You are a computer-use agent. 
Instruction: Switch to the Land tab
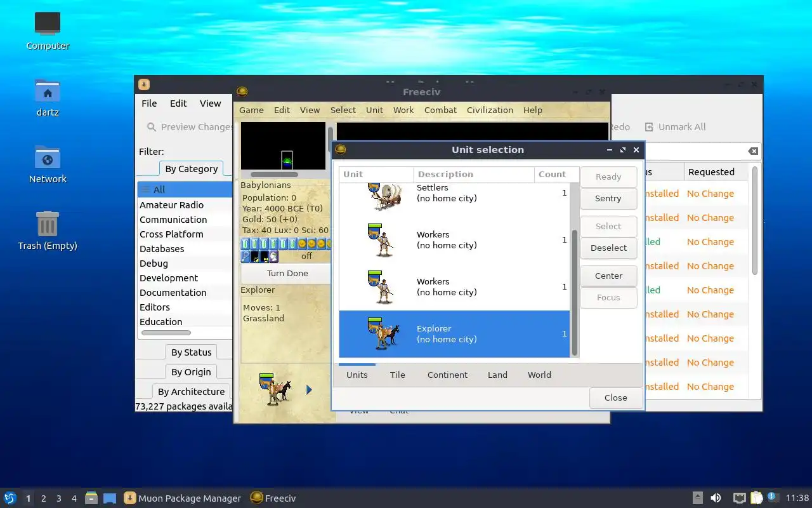click(497, 375)
